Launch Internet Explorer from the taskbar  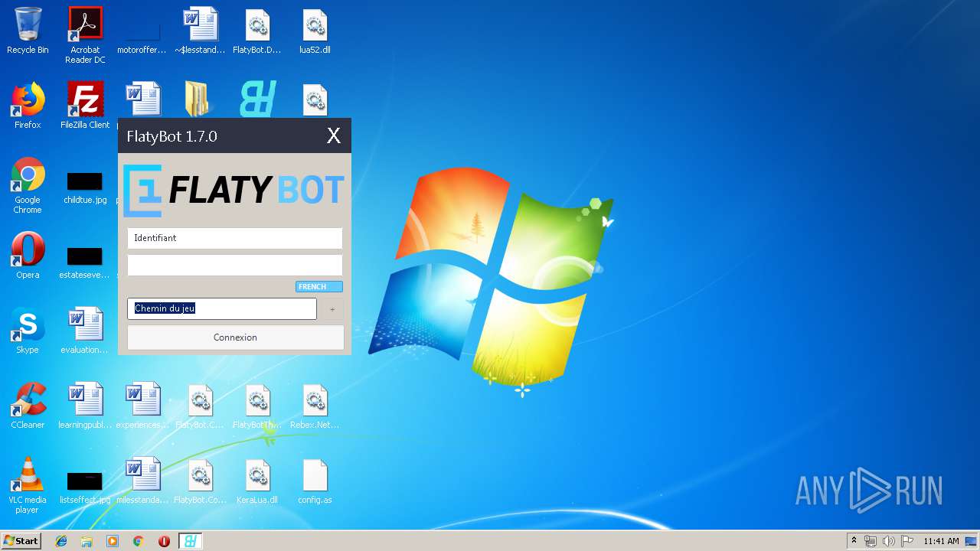coord(61,541)
